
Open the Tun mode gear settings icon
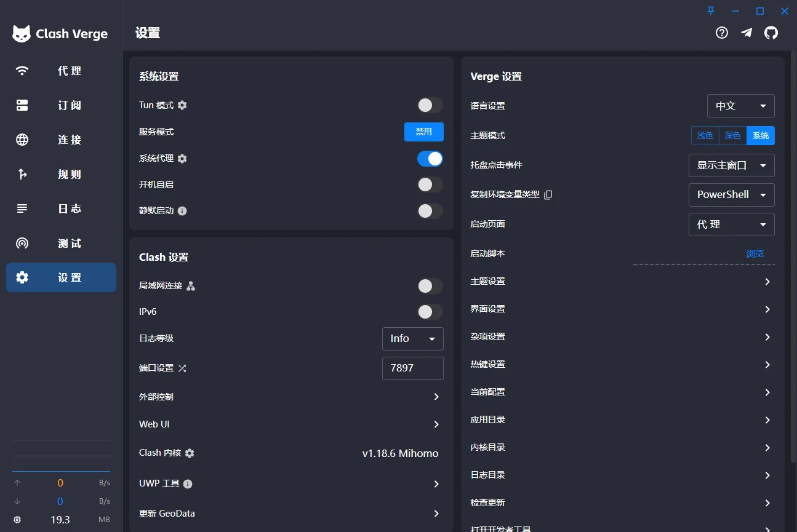pos(182,105)
